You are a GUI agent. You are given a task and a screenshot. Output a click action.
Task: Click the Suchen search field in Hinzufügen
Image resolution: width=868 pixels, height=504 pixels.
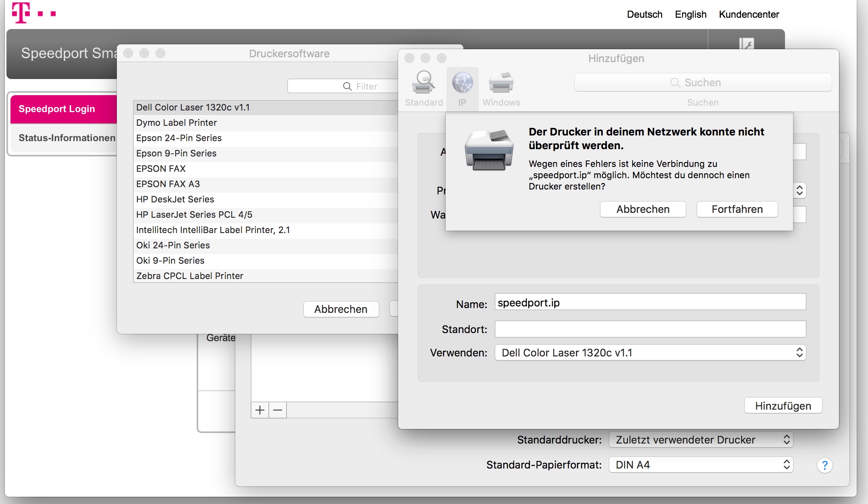pyautogui.click(x=703, y=83)
